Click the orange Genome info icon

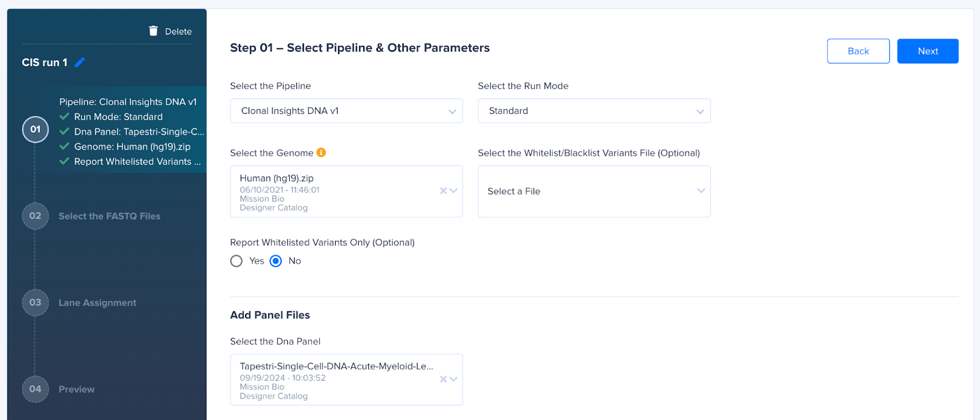point(321,153)
